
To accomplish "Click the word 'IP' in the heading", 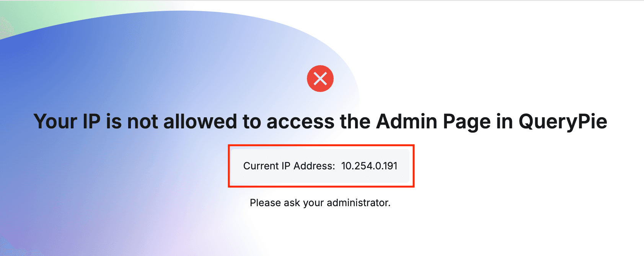I will pyautogui.click(x=91, y=122).
